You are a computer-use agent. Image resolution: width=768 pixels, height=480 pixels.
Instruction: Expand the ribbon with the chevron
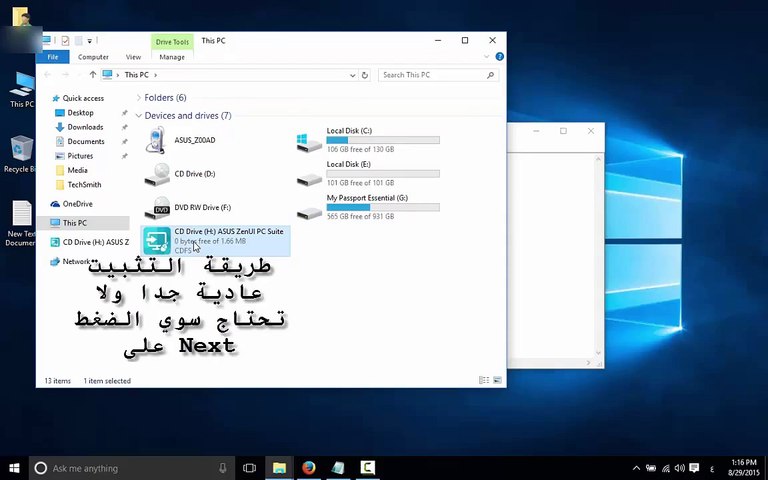[x=486, y=57]
